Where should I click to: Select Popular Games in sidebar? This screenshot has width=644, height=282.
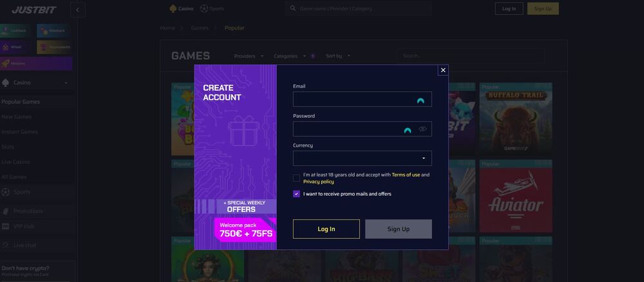[x=21, y=102]
